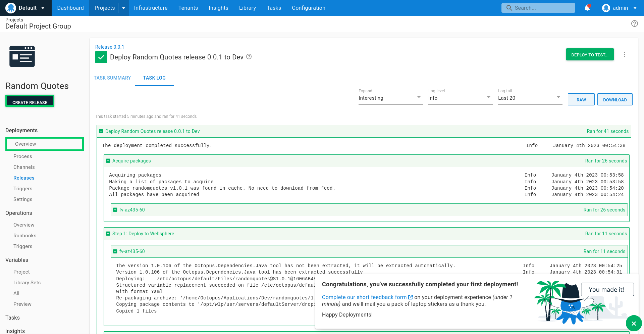Open the admin user menu dropdown arrow

(x=635, y=8)
